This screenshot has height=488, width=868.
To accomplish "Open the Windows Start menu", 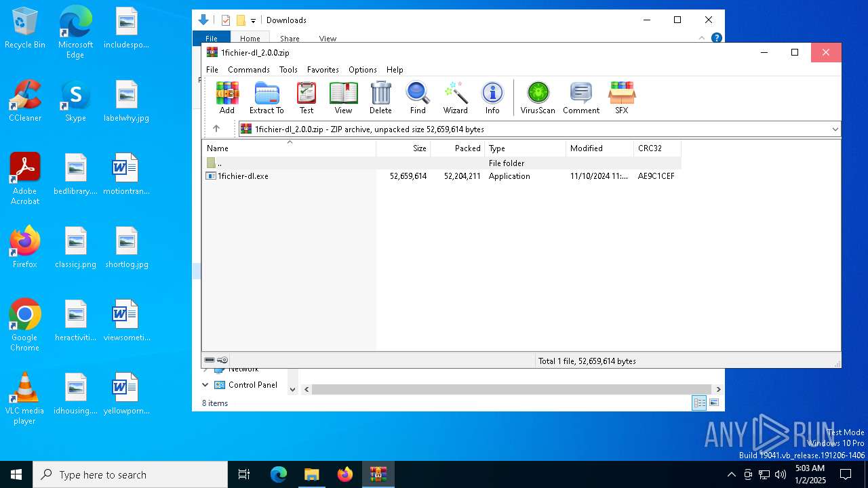I will [16, 474].
